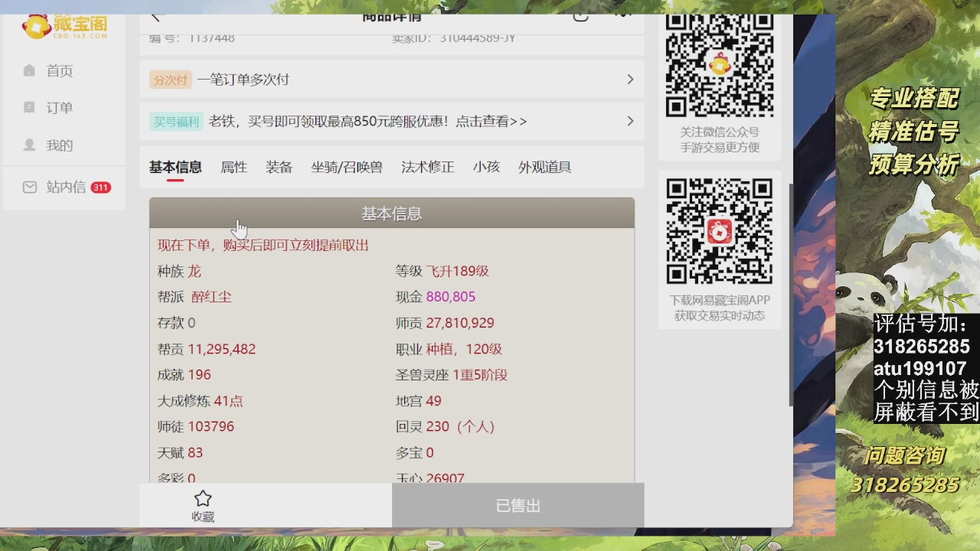Switch to the 属性 tab
980x551 pixels.
pos(234,167)
